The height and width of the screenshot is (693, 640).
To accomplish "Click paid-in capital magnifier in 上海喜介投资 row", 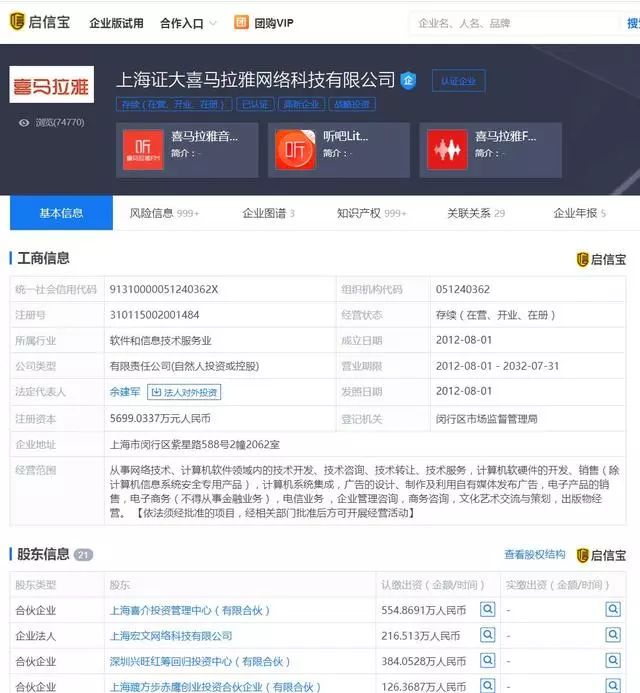I will (x=613, y=609).
